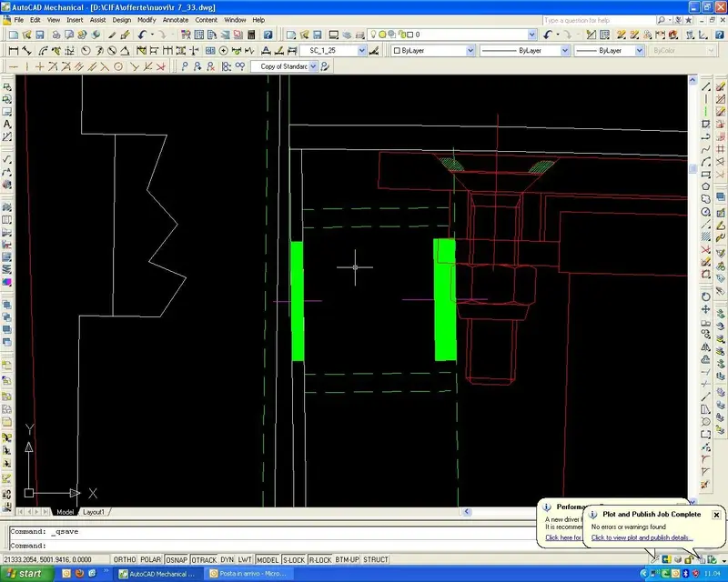
Task: Select the Polygon draw tool
Action: 706,186
